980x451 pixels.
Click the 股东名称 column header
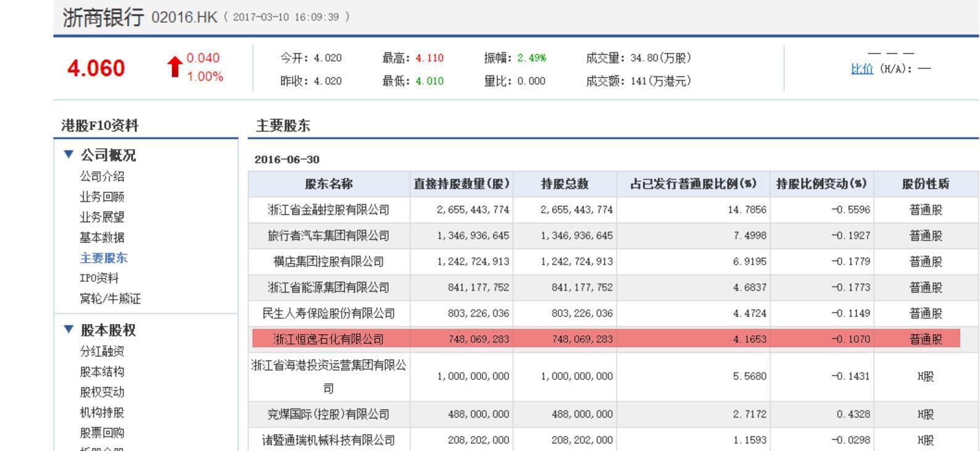(329, 184)
